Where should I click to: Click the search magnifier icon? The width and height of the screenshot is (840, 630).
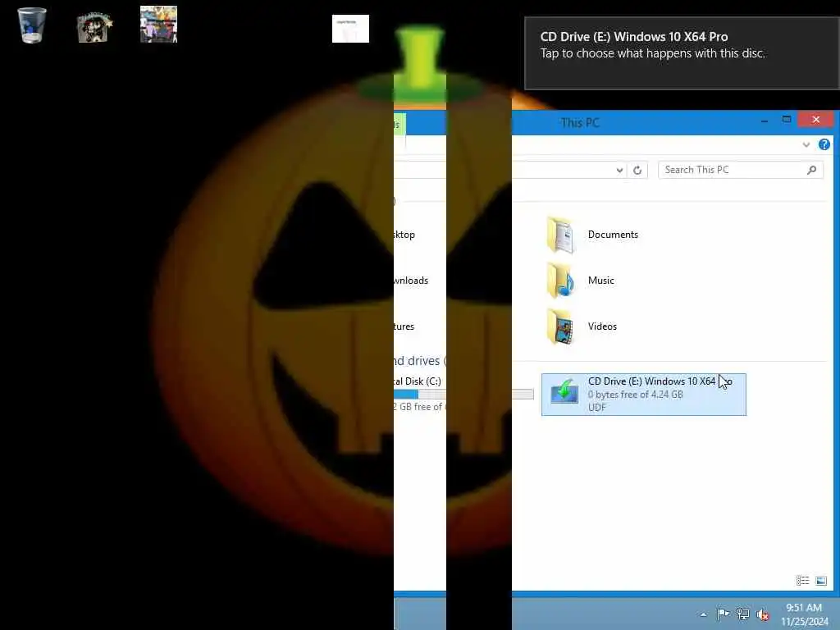click(811, 170)
